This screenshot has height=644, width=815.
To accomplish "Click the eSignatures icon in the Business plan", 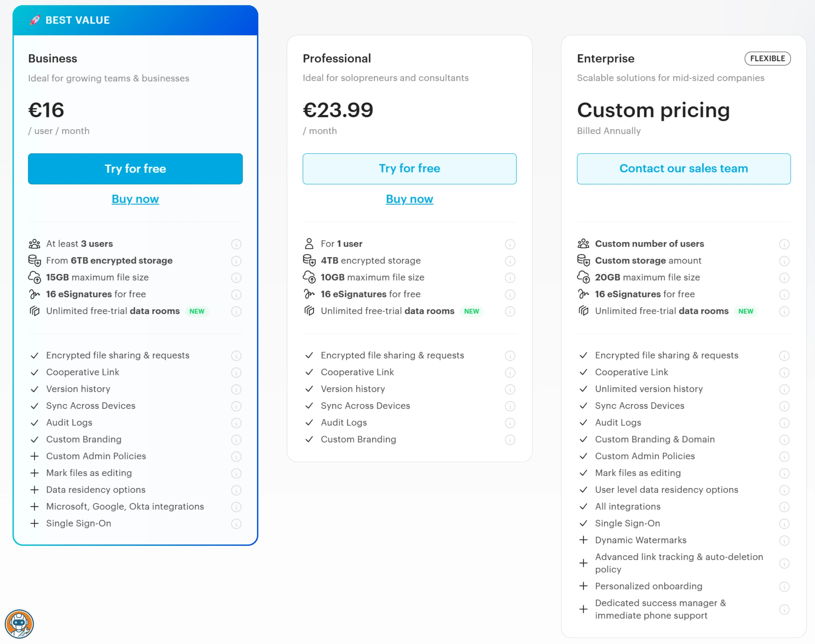I will pyautogui.click(x=34, y=294).
